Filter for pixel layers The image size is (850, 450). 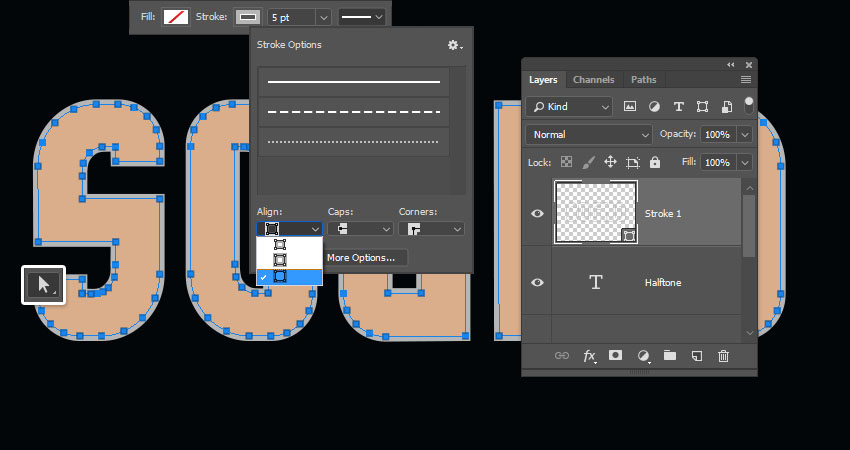[x=629, y=107]
